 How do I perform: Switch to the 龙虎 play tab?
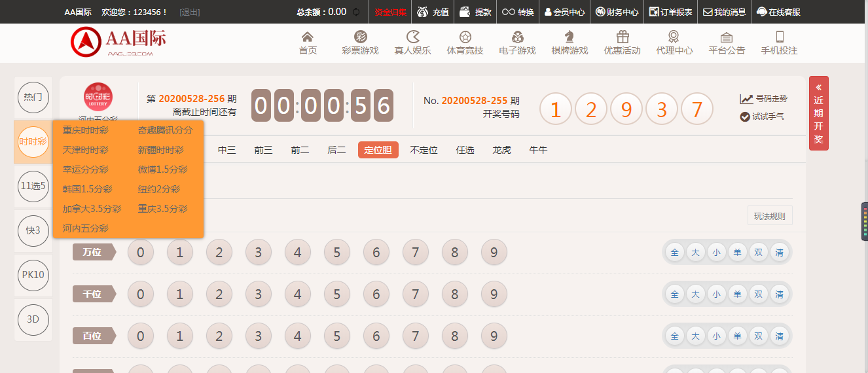pyautogui.click(x=501, y=150)
